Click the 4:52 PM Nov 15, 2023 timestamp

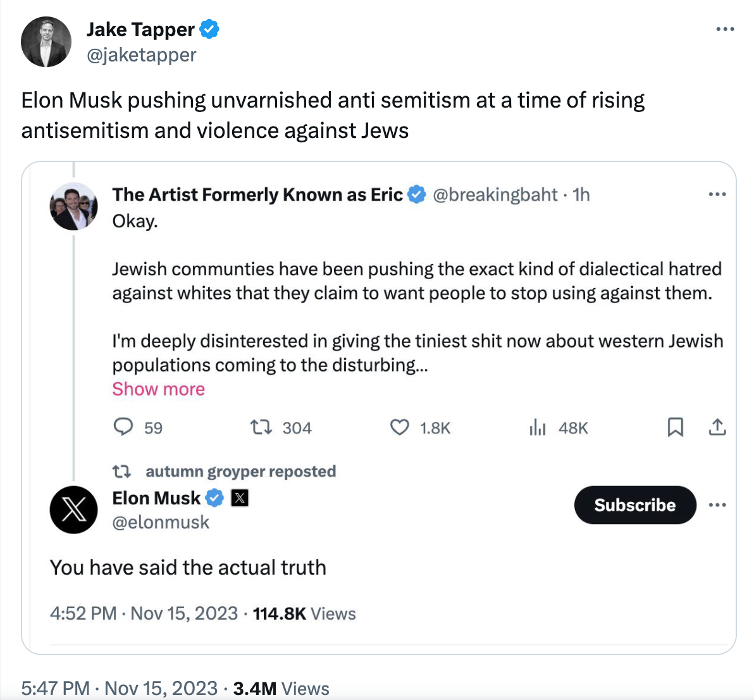[x=144, y=613]
